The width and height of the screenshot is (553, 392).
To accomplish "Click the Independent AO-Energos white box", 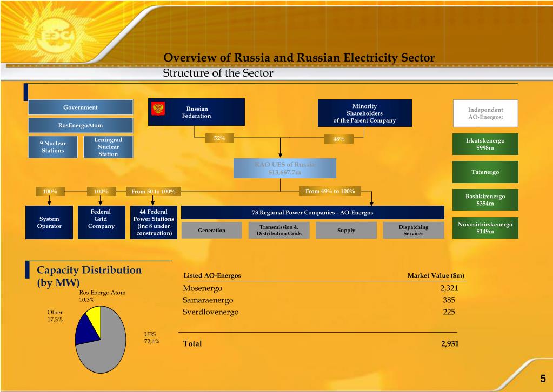I will 485,113.
